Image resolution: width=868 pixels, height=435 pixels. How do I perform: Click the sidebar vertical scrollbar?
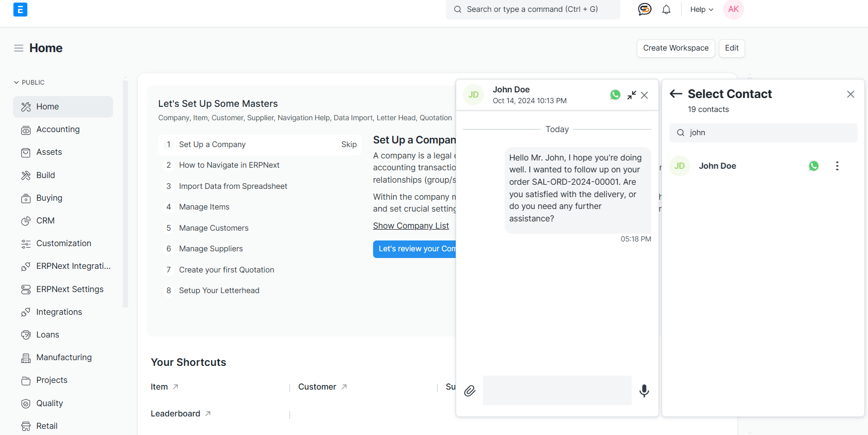point(125,194)
